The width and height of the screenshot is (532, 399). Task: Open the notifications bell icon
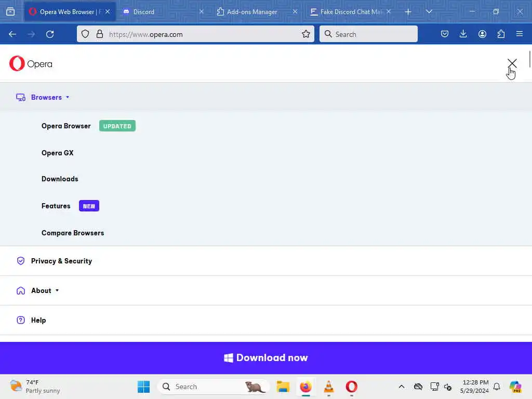click(x=497, y=387)
